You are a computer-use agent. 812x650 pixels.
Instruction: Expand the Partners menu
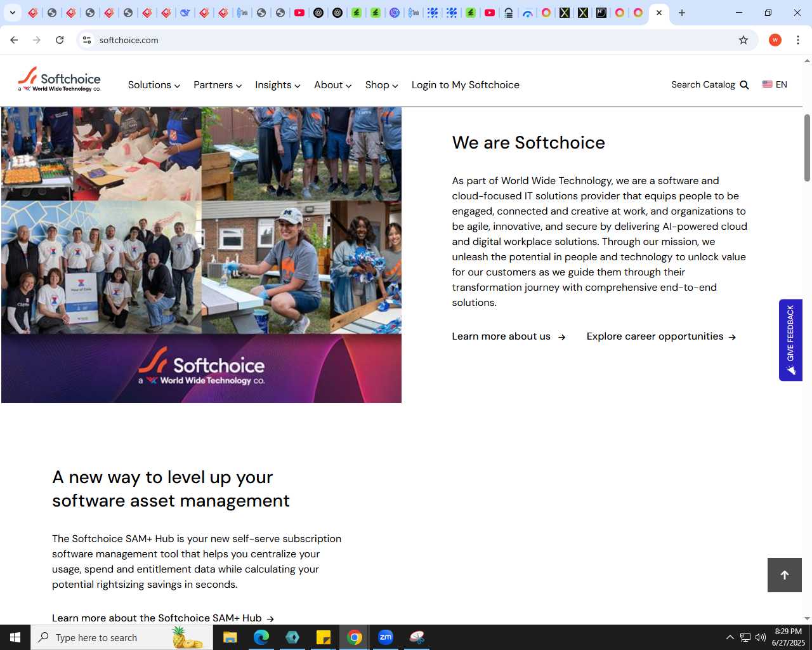(218, 85)
